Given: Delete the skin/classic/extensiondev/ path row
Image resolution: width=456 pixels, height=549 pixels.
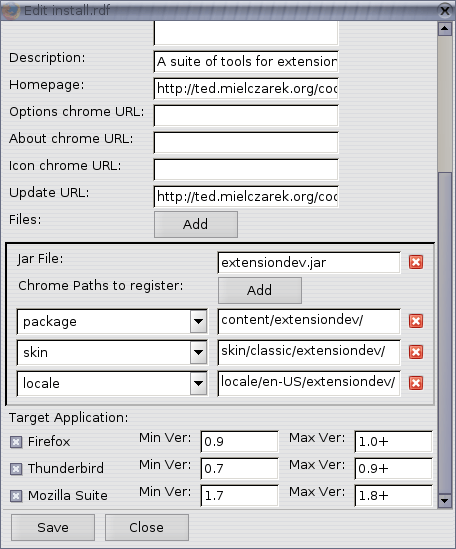Looking at the screenshot, I should (416, 352).
